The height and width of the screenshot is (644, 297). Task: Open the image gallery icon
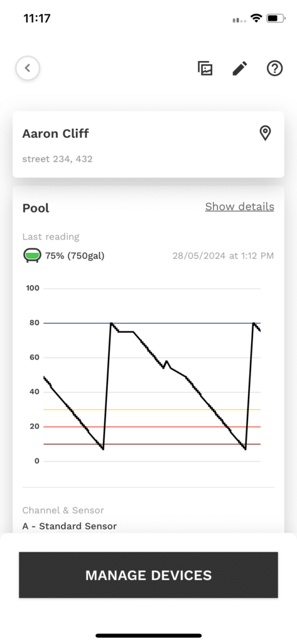[x=205, y=69]
